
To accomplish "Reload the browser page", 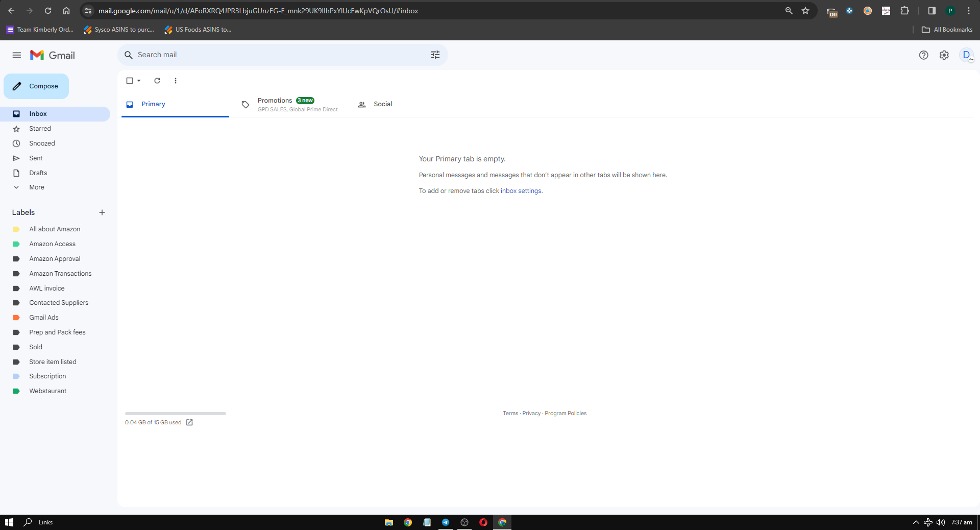I will pyautogui.click(x=48, y=11).
